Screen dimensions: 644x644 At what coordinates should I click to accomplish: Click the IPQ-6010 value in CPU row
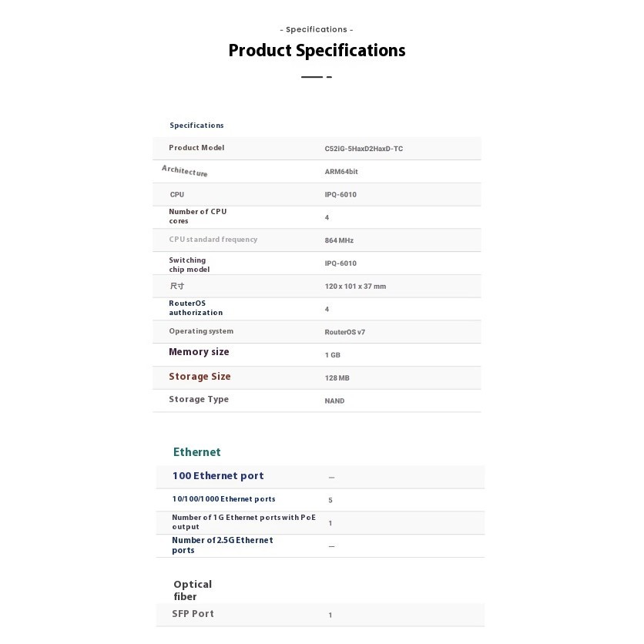[x=340, y=195]
